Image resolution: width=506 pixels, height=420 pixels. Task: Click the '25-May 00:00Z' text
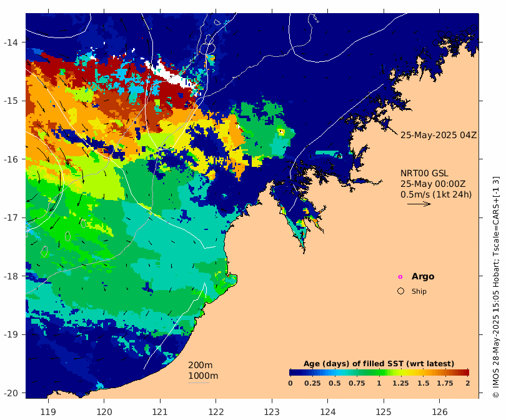pyautogui.click(x=433, y=184)
